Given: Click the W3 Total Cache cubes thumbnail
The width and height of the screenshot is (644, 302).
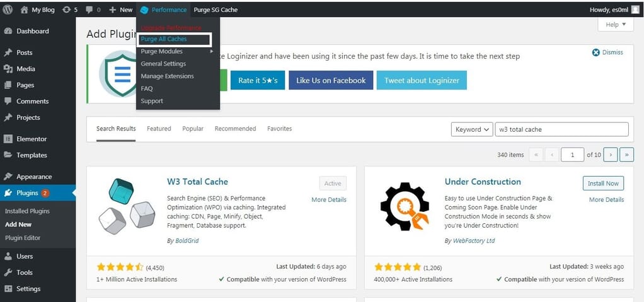Looking at the screenshot, I should pyautogui.click(x=127, y=206).
